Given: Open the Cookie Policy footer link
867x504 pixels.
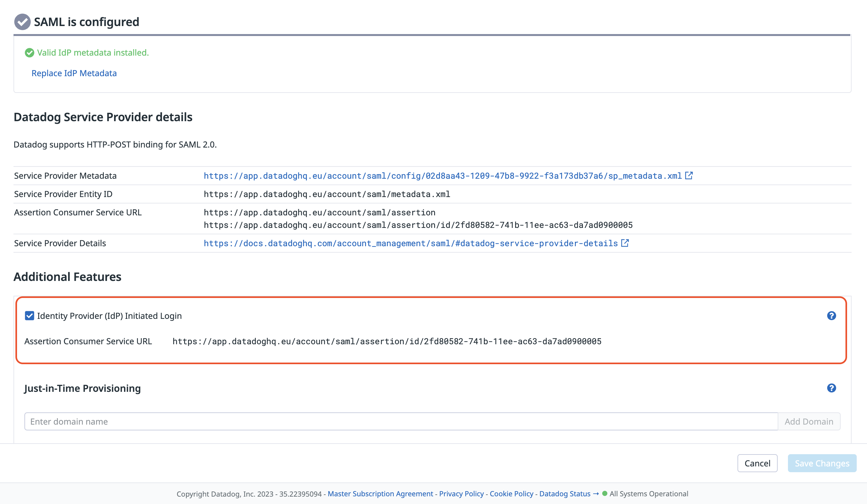Looking at the screenshot, I should click(x=511, y=493).
